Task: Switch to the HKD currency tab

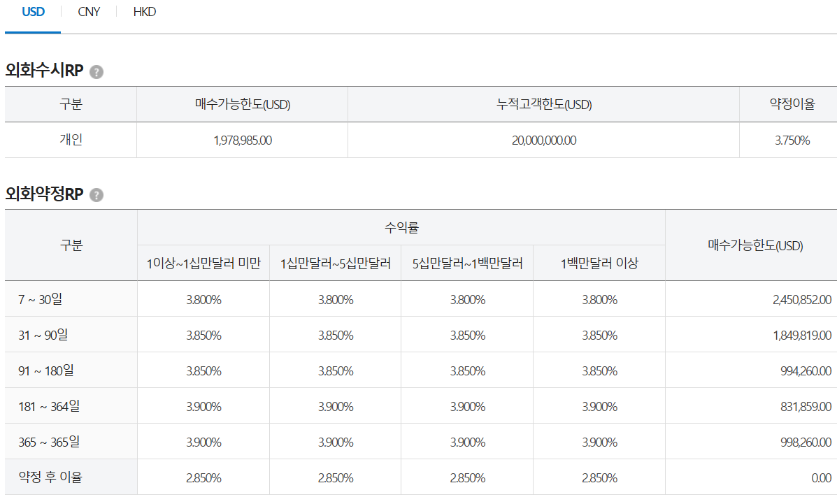Action: tap(144, 12)
